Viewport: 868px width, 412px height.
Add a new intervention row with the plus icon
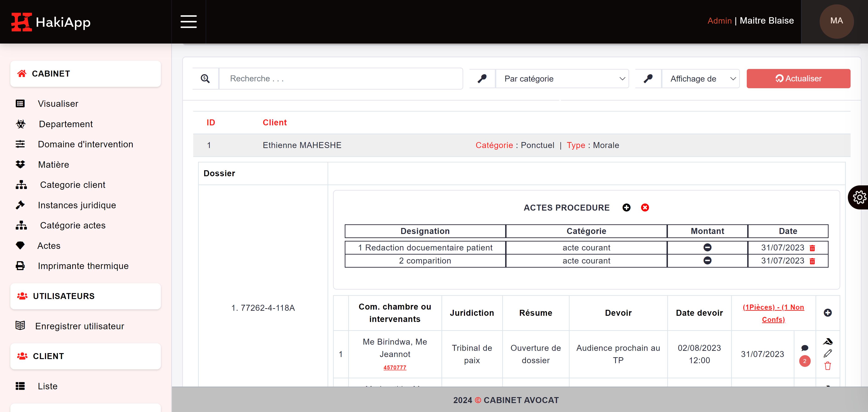click(x=828, y=313)
